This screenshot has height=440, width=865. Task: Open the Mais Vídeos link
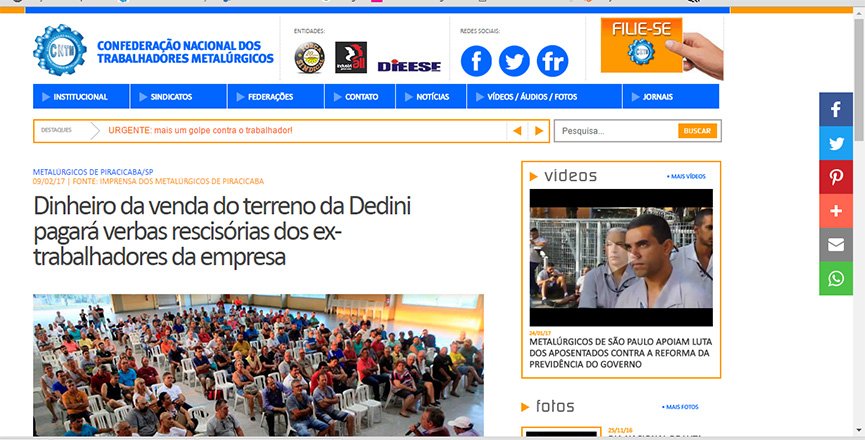686,176
